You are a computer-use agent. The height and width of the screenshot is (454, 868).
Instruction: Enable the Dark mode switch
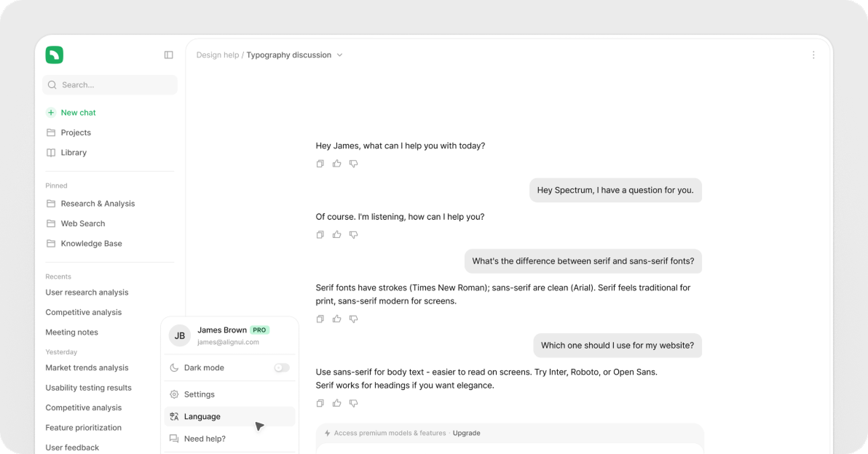click(281, 368)
